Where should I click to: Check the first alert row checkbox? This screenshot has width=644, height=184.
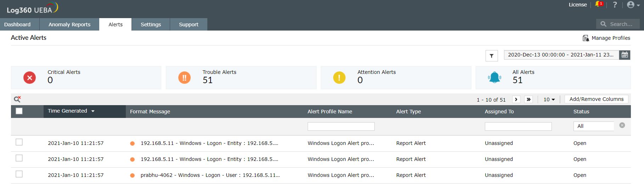(19, 142)
